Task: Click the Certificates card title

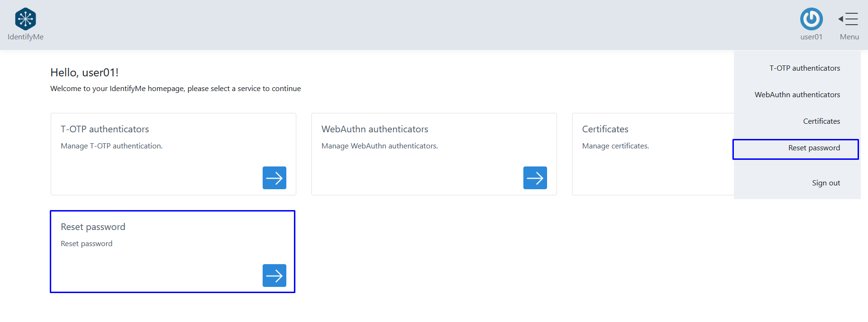Action: point(605,129)
